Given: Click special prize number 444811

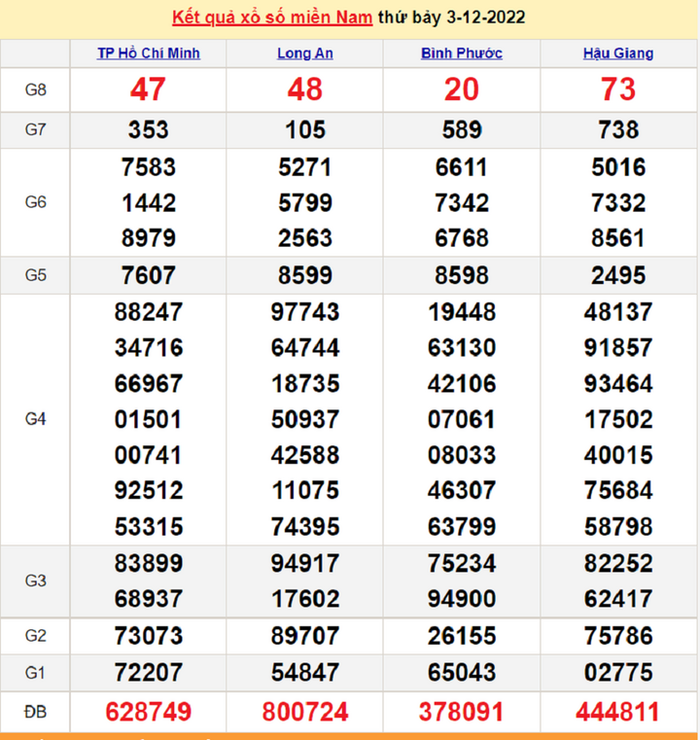Looking at the screenshot, I should pyautogui.click(x=617, y=712).
